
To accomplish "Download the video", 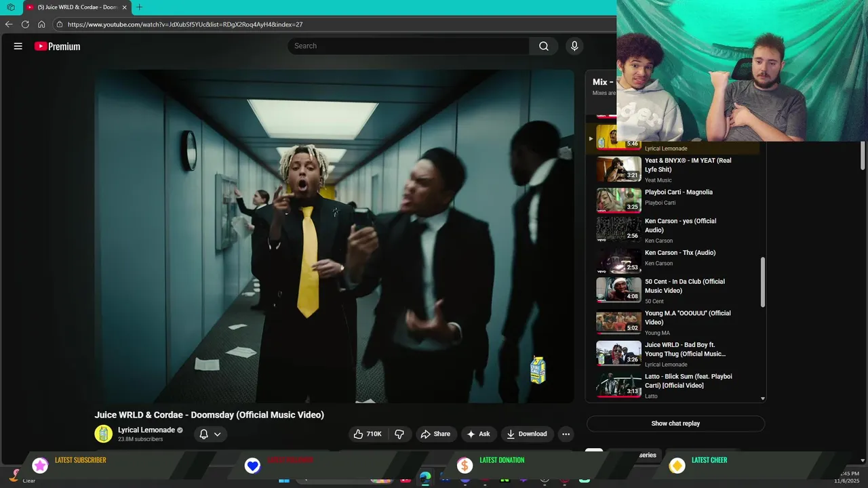I will (x=527, y=434).
